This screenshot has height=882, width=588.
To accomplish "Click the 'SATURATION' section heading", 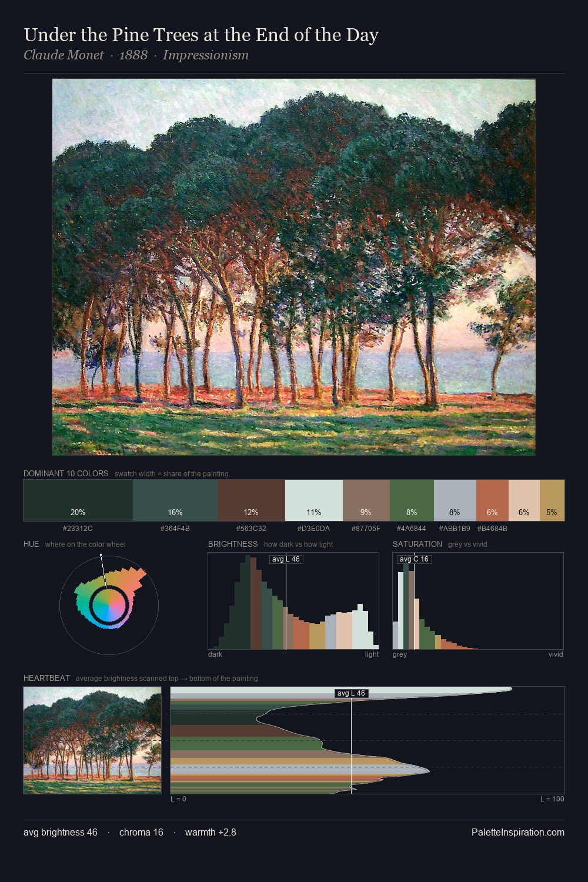I will (x=417, y=544).
